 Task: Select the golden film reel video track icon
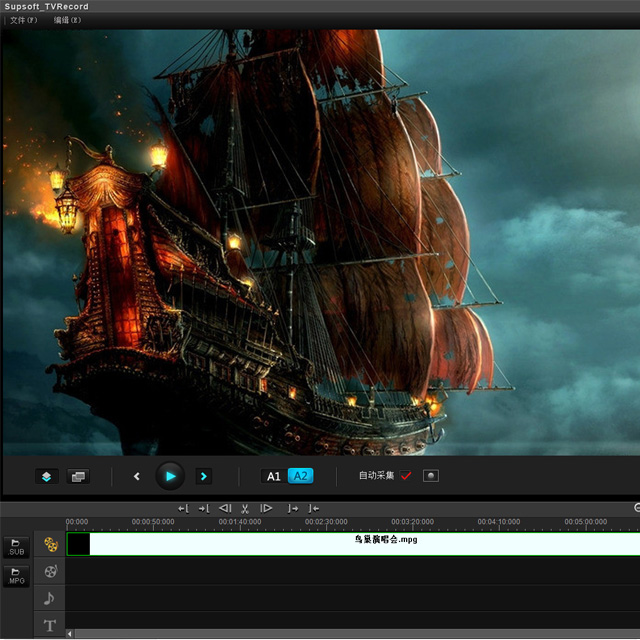click(x=51, y=544)
